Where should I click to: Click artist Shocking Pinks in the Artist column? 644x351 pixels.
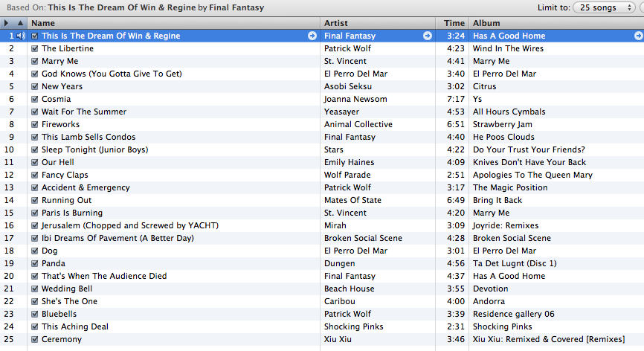(x=354, y=326)
